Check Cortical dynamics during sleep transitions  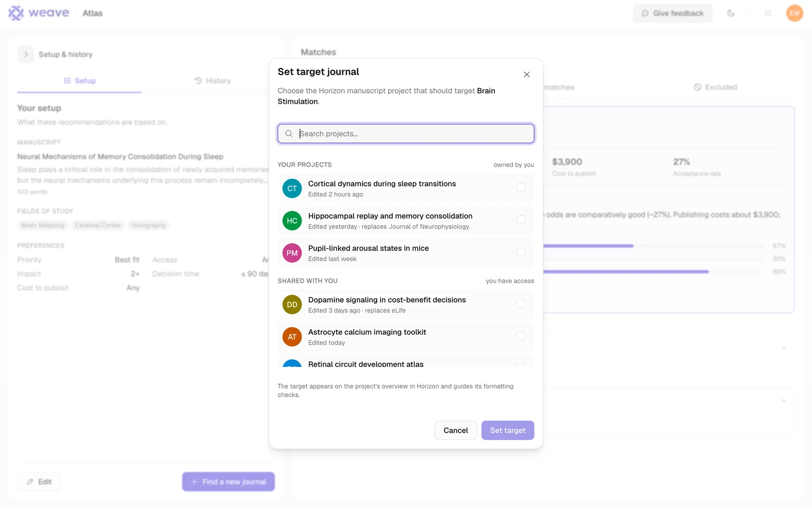click(521, 187)
